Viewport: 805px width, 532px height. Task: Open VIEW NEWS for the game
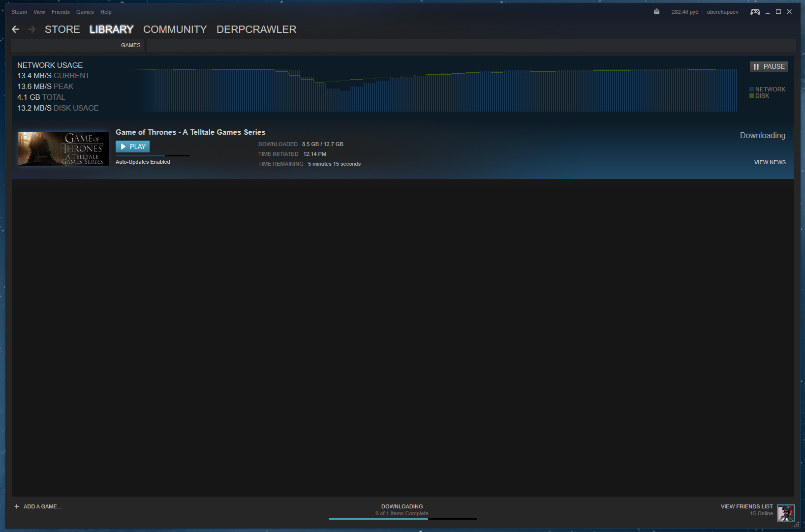[770, 162]
